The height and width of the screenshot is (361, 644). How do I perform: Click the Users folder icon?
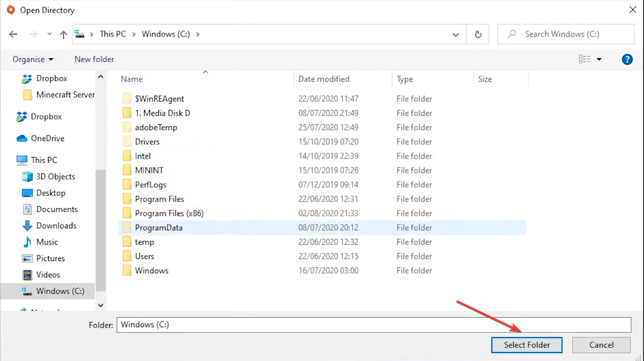127,256
